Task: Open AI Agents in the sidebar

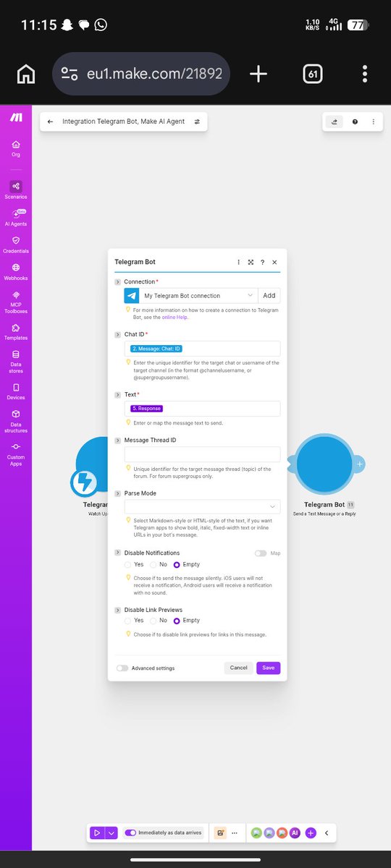Action: 16,217
